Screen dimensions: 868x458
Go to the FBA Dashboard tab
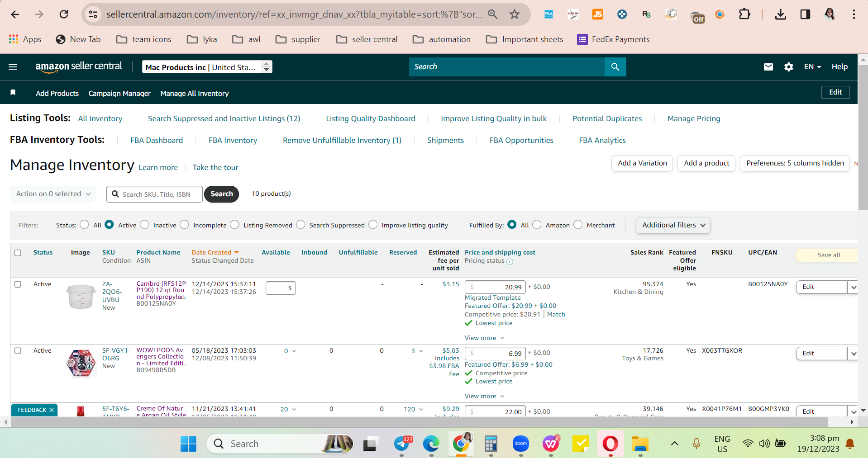(157, 140)
